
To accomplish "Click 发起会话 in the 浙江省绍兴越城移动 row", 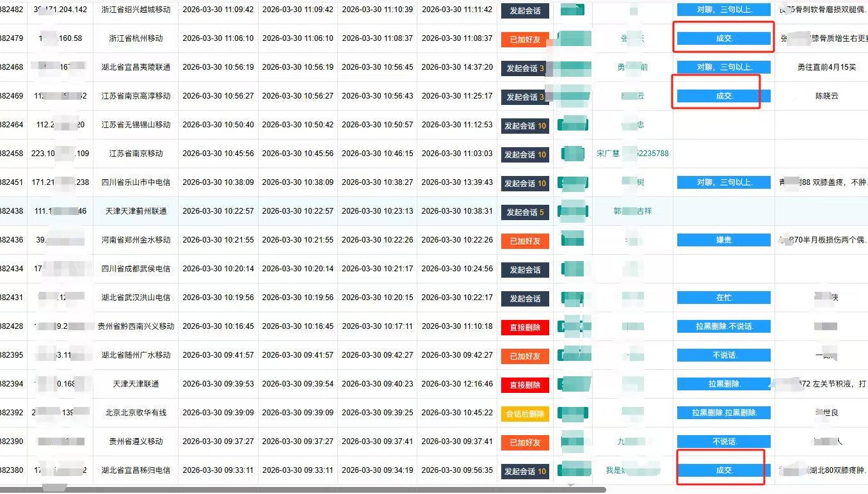I will click(x=524, y=10).
